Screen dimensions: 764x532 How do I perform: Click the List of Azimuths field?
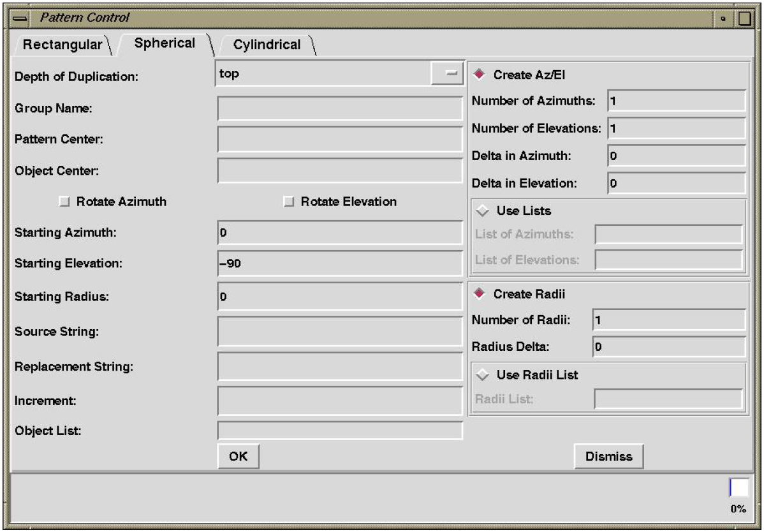pos(668,234)
